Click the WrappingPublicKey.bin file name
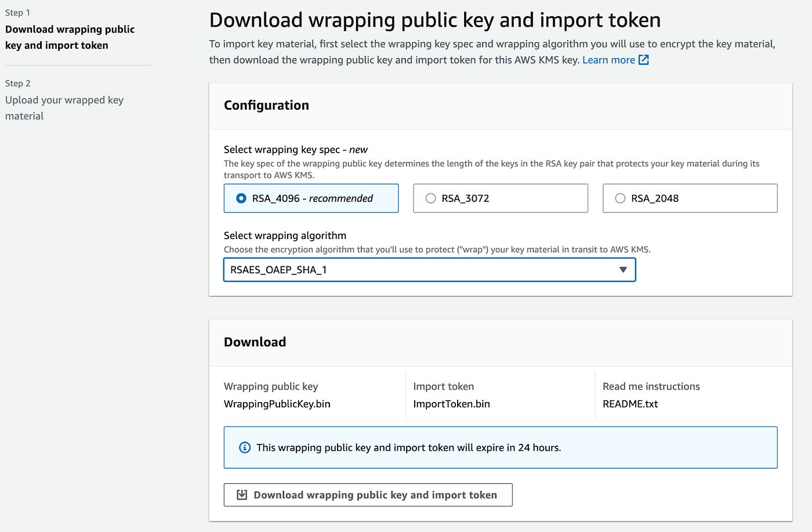 [277, 404]
